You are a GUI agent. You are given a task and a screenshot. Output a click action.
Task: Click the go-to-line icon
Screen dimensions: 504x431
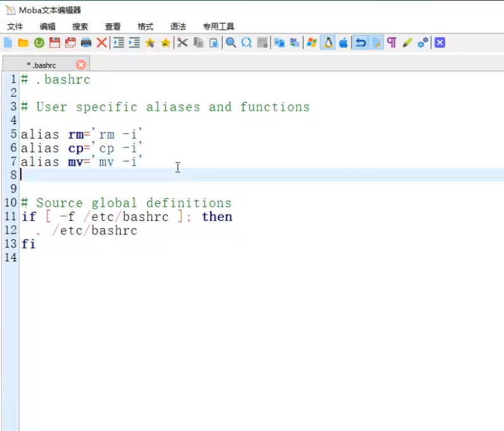pos(262,43)
